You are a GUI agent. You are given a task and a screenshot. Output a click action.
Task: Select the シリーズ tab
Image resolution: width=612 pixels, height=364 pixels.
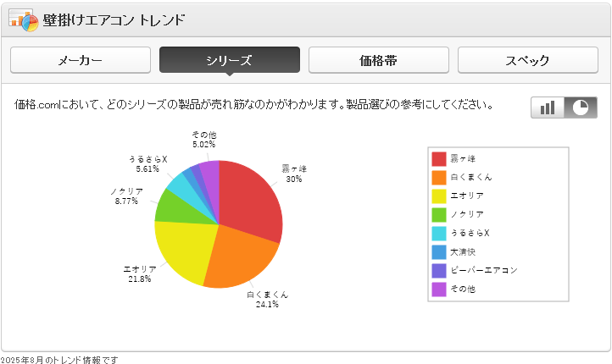(x=230, y=60)
